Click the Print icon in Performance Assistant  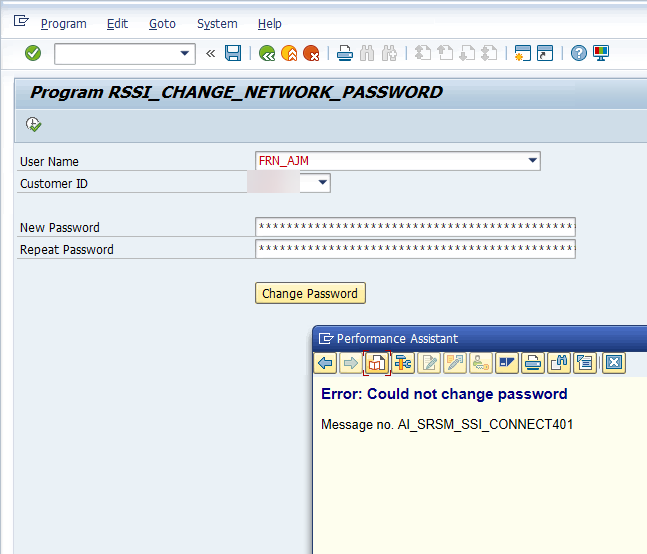pos(533,363)
